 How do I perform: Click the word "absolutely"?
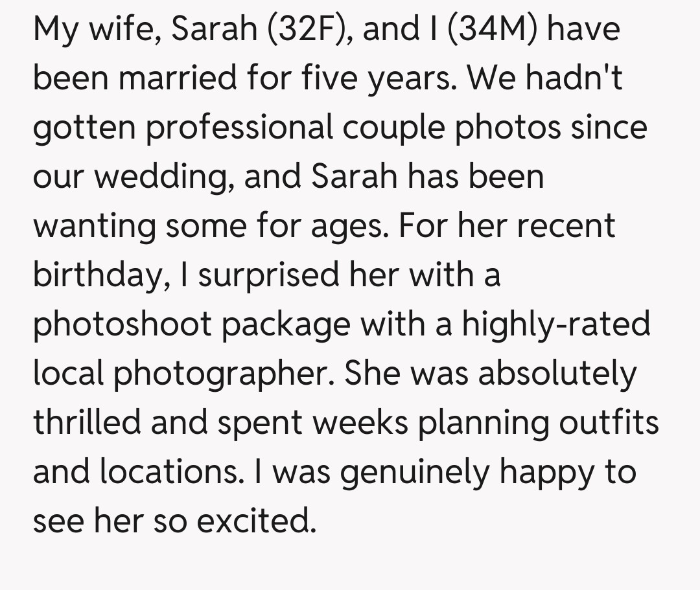coord(557,373)
